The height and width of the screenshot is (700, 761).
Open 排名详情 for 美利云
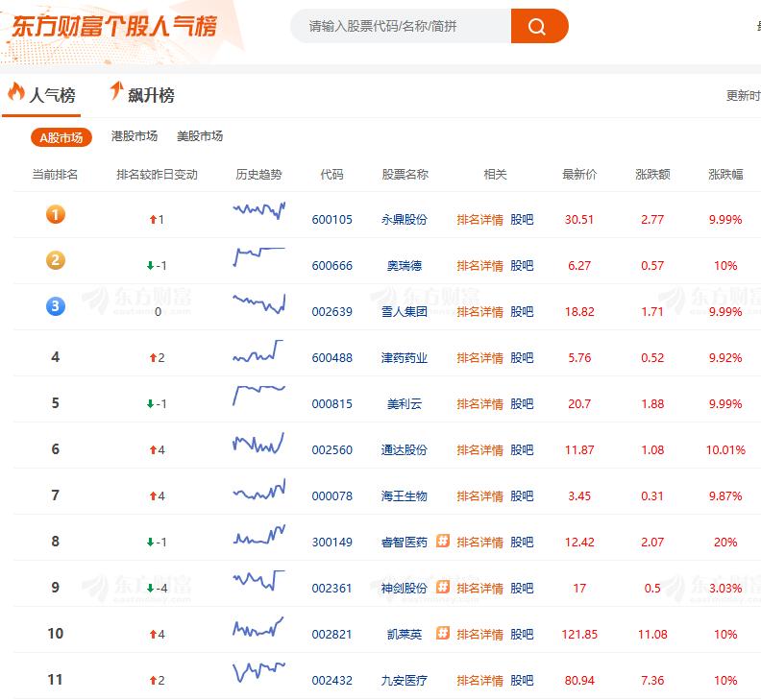coord(480,404)
